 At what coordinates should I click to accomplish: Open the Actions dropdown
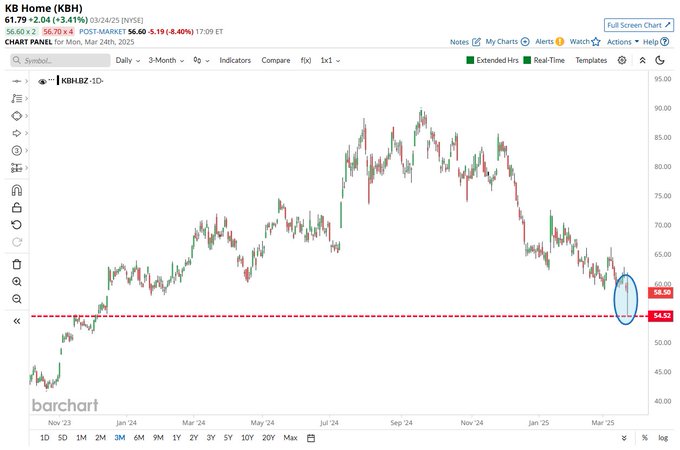(623, 42)
